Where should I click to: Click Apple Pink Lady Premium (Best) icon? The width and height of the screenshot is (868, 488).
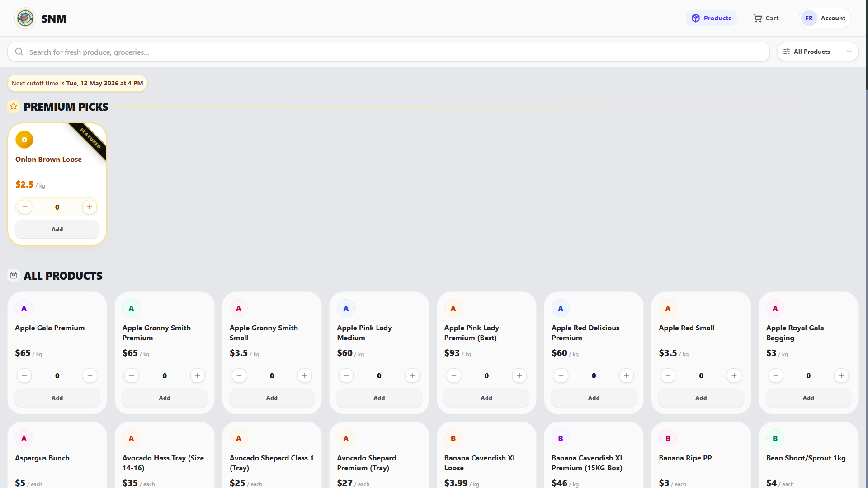click(x=453, y=308)
